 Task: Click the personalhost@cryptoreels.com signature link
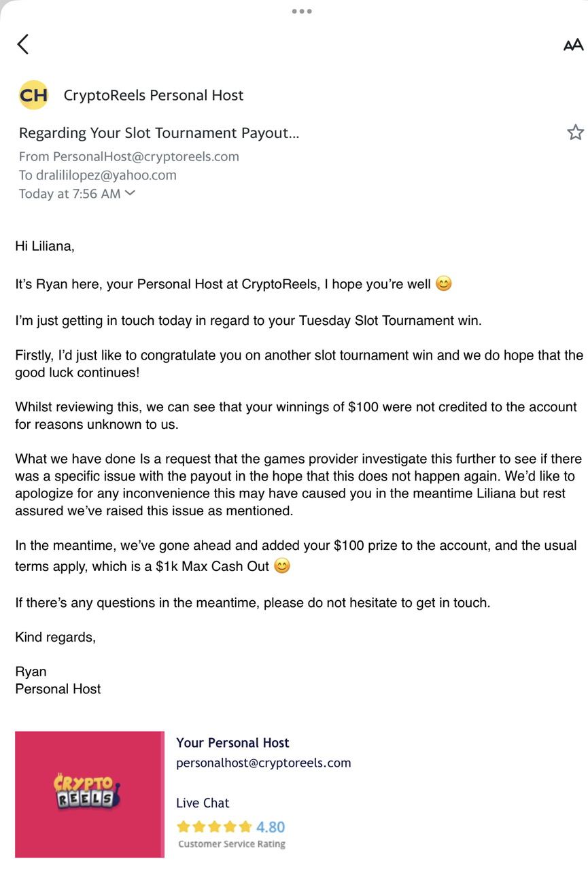263,763
